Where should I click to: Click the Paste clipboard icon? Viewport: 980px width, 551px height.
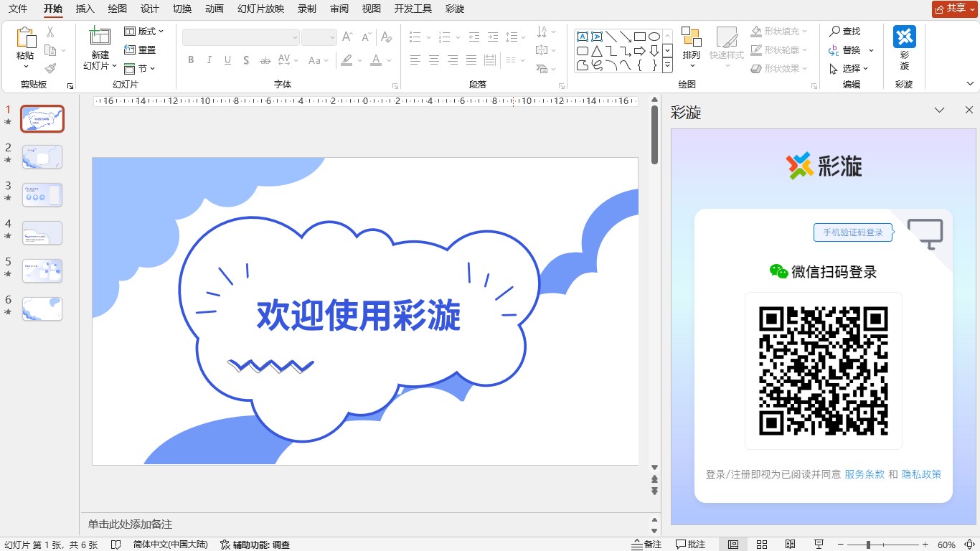[26, 39]
